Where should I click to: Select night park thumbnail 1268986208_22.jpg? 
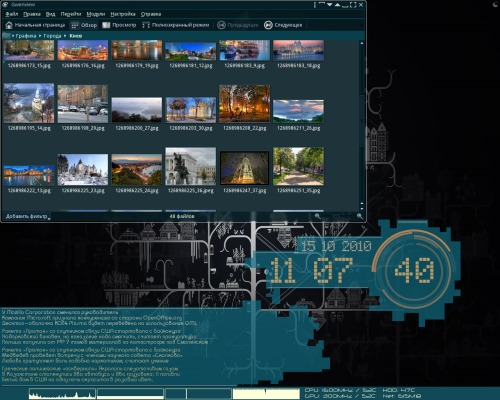(x=244, y=104)
